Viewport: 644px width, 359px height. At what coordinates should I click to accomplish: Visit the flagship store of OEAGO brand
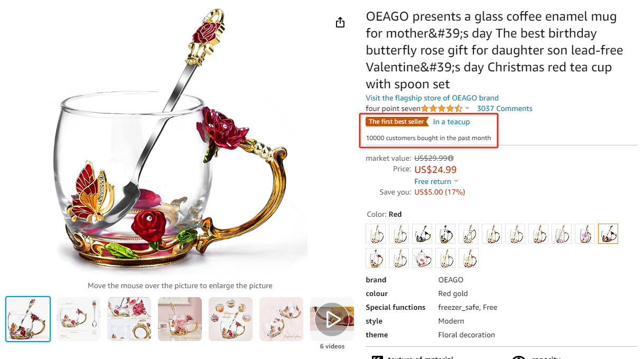click(x=432, y=98)
